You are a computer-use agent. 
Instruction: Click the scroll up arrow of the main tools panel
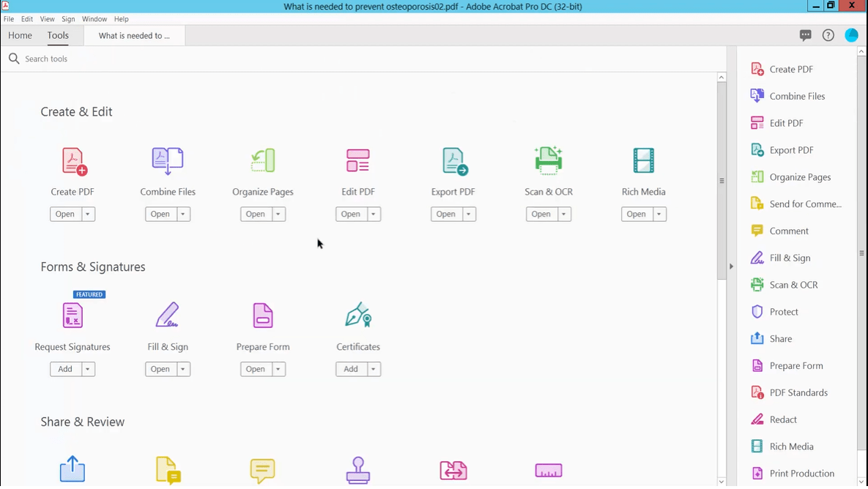tap(722, 78)
